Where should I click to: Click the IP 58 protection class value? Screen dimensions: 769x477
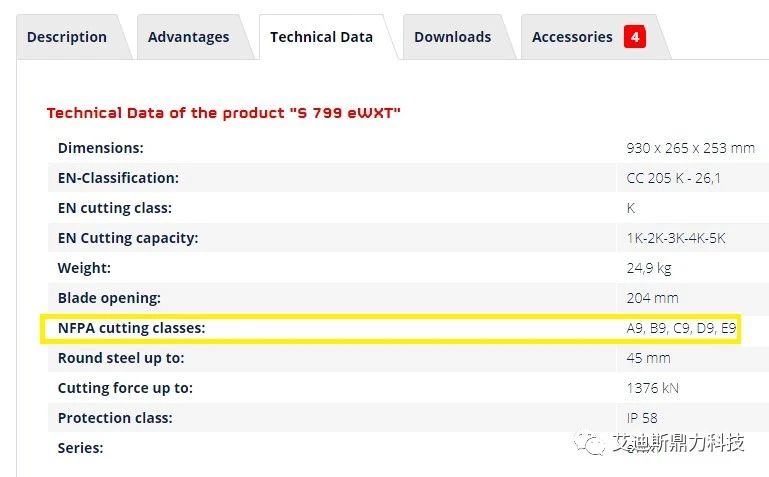[x=641, y=418]
